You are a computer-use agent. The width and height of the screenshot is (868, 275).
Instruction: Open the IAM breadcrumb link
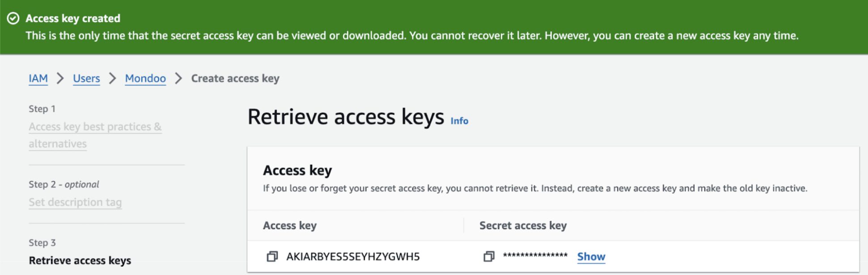click(38, 79)
